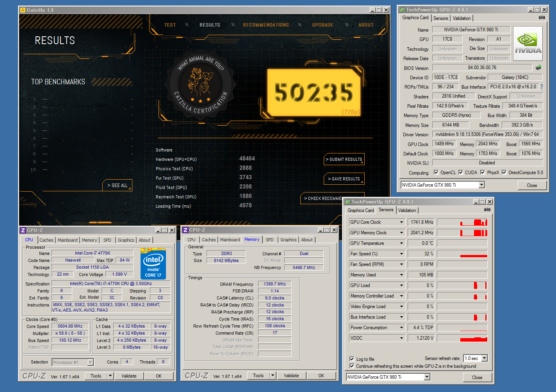Switch to the Validation tab in the GPU-Z Sensors window
Screen dimensions: 556x392
pos(407,210)
